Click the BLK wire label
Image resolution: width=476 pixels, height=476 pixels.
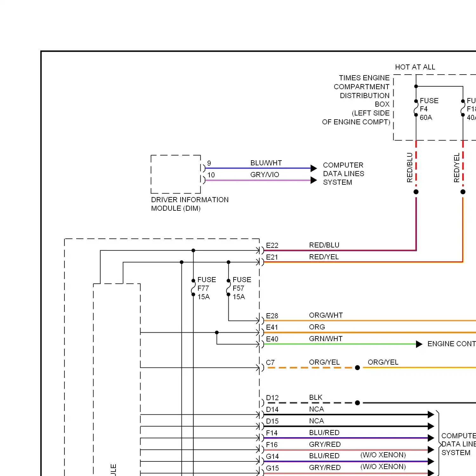(316, 397)
